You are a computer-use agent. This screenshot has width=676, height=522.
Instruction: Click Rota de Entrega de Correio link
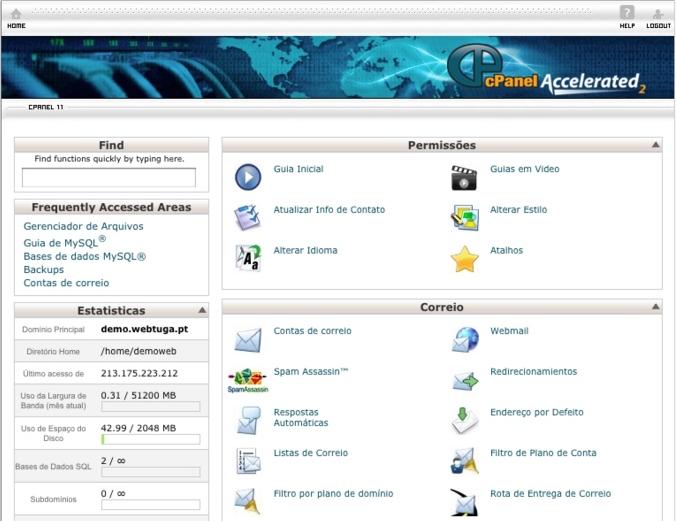click(550, 493)
